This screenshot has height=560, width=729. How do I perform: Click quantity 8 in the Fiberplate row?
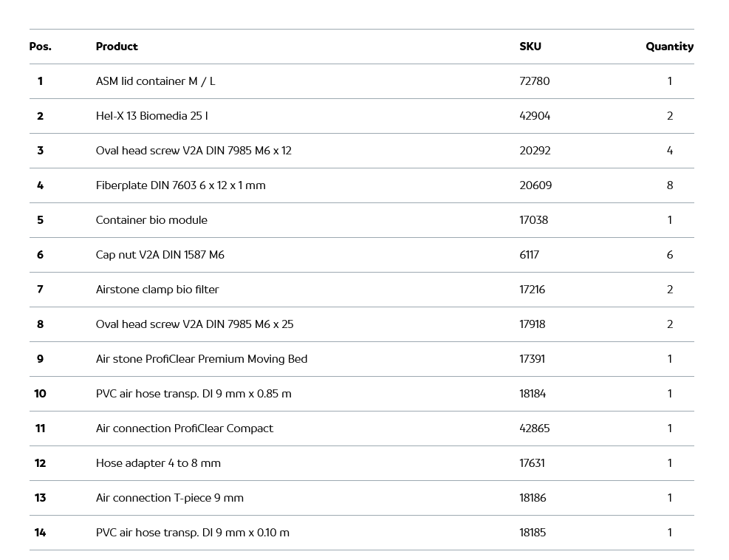pyautogui.click(x=670, y=185)
